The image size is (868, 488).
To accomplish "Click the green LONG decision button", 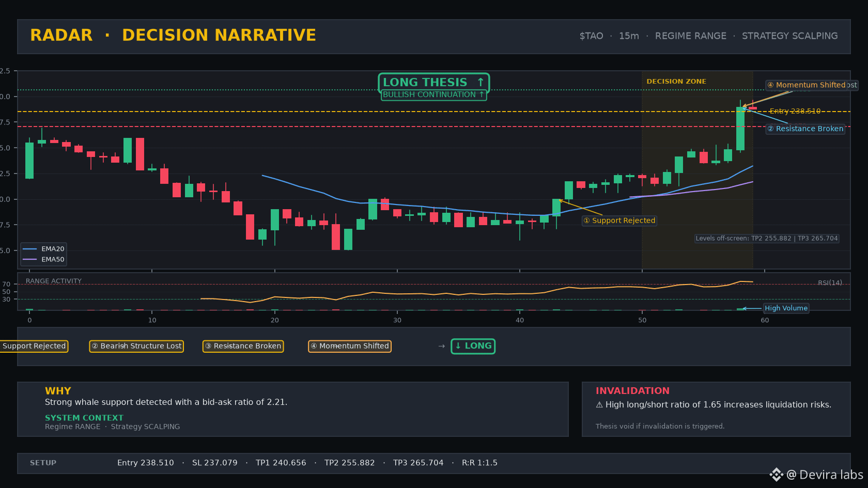I will [x=473, y=346].
